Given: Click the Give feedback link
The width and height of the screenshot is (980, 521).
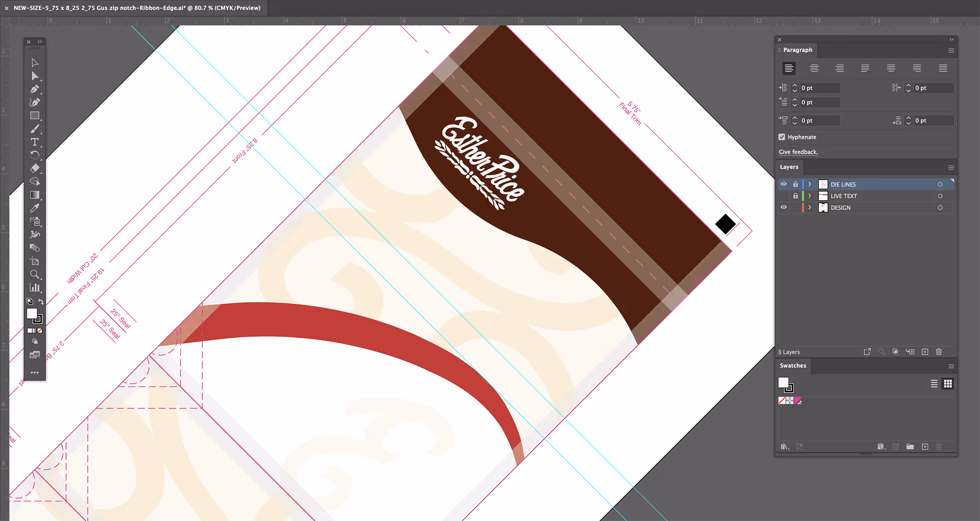Looking at the screenshot, I should pos(798,152).
